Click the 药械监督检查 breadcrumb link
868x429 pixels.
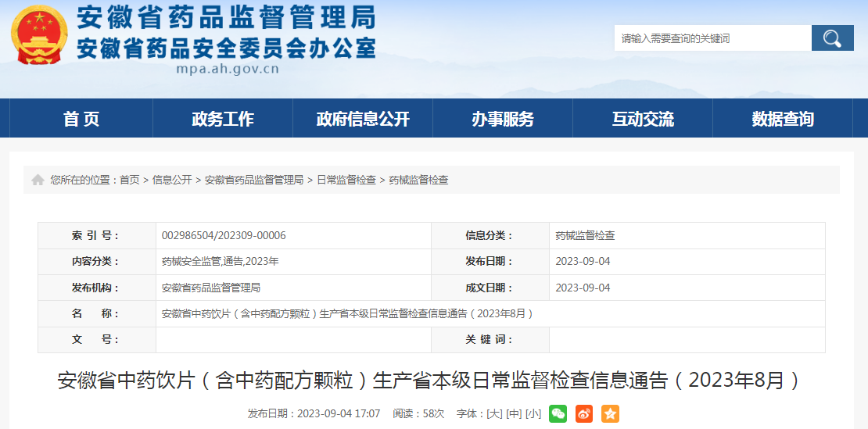click(x=419, y=180)
